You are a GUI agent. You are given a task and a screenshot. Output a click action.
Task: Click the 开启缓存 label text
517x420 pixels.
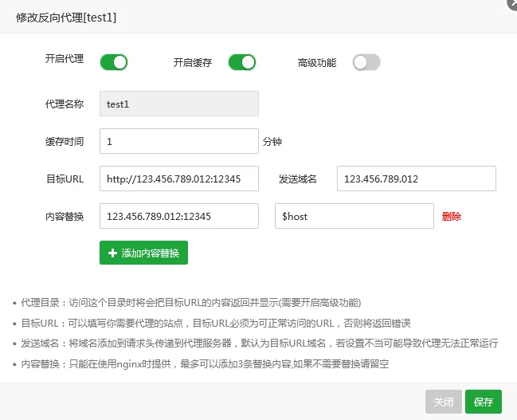click(x=193, y=61)
